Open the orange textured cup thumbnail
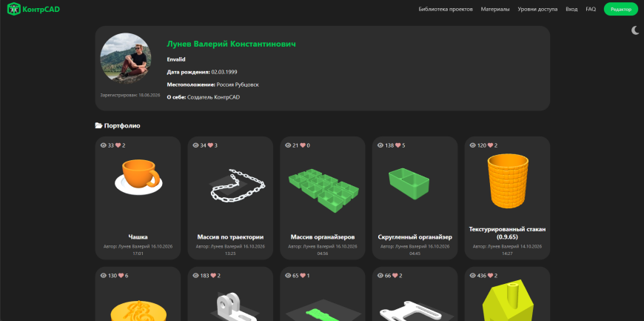The width and height of the screenshot is (644, 321). (508, 182)
